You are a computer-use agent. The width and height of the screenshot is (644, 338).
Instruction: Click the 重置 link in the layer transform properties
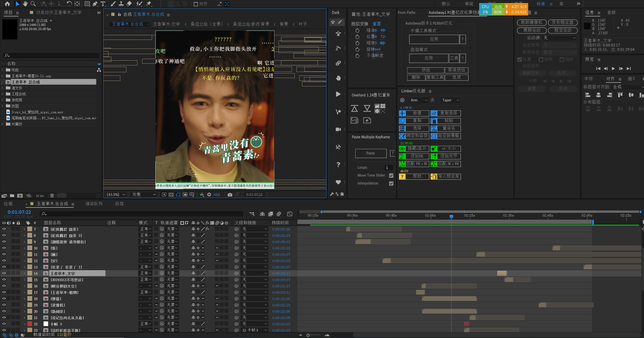click(x=377, y=24)
